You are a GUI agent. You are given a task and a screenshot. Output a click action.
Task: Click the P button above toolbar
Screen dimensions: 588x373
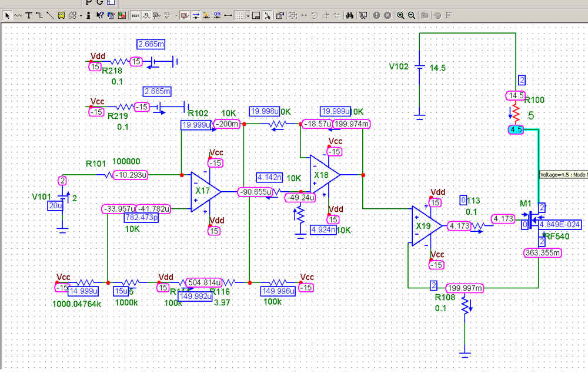point(89,3)
